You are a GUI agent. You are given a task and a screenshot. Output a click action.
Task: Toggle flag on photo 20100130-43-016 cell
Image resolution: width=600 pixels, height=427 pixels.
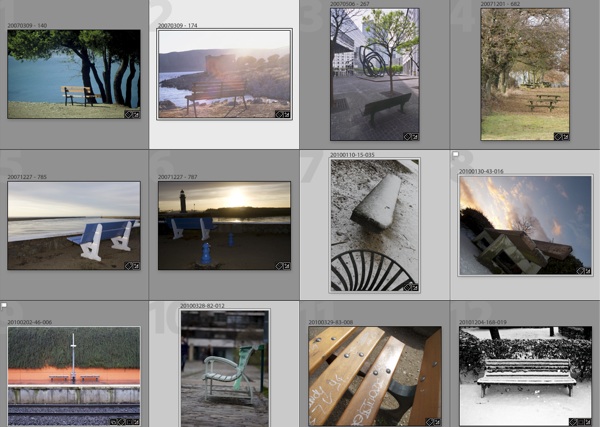coord(456,155)
